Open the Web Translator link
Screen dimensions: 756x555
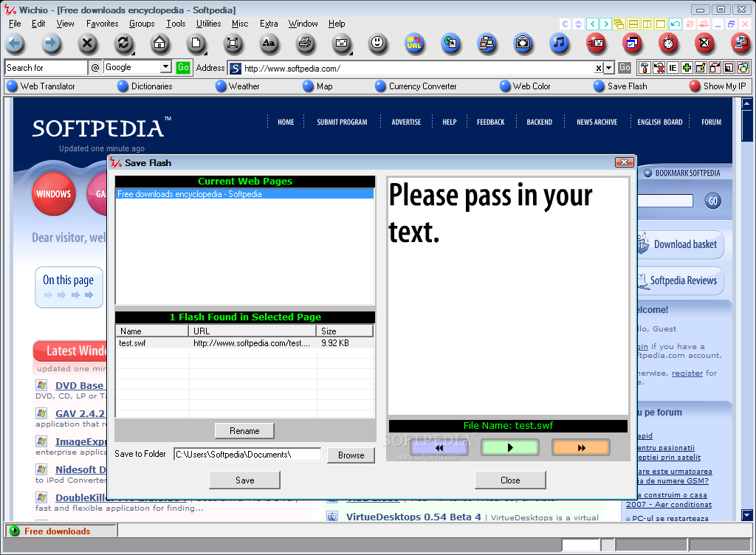41,86
